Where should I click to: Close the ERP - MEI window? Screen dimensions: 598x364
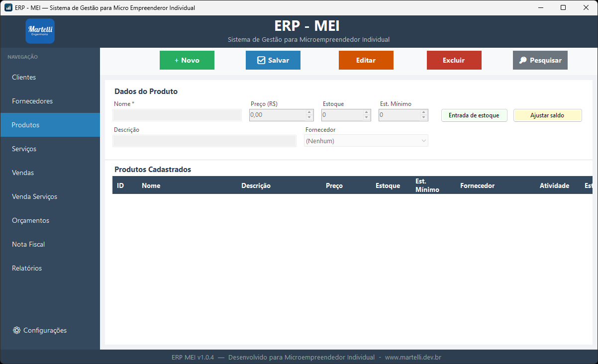pyautogui.click(x=586, y=7)
